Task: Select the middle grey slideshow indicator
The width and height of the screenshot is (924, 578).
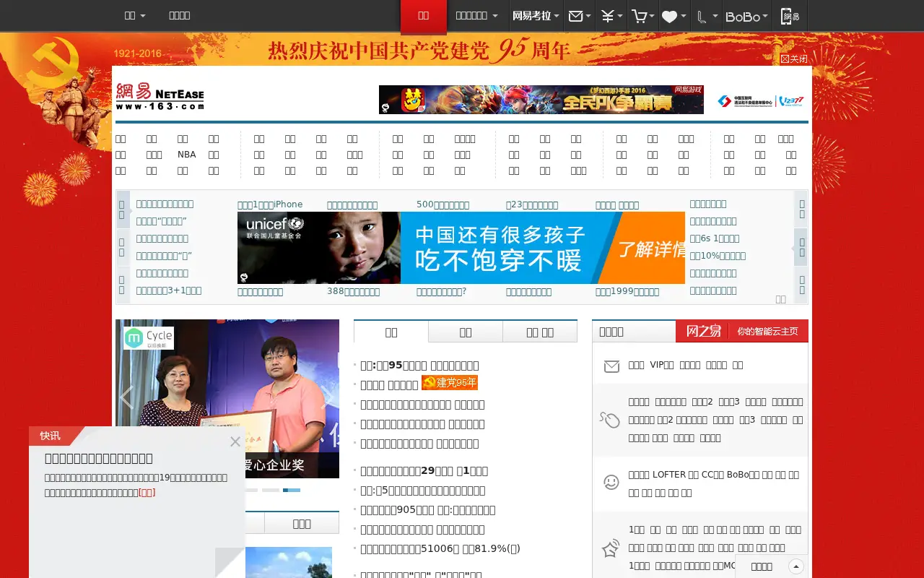Action: (271, 490)
